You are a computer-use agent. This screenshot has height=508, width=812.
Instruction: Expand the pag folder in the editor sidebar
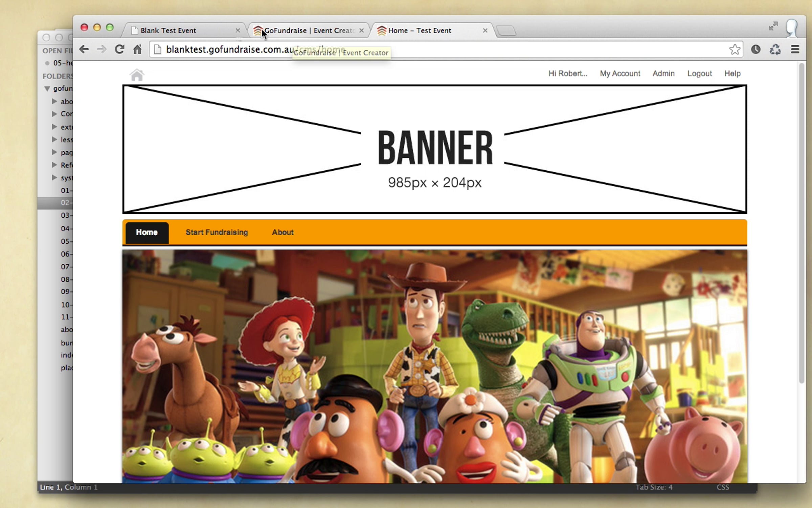tap(54, 152)
